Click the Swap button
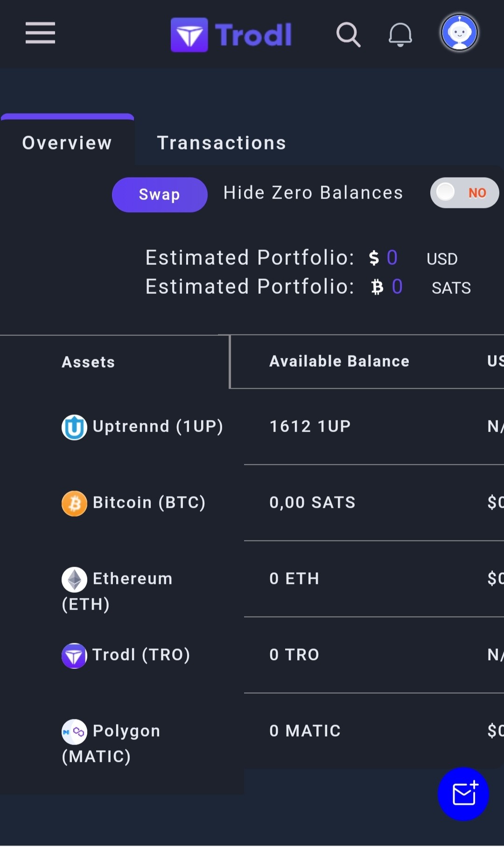 point(160,195)
